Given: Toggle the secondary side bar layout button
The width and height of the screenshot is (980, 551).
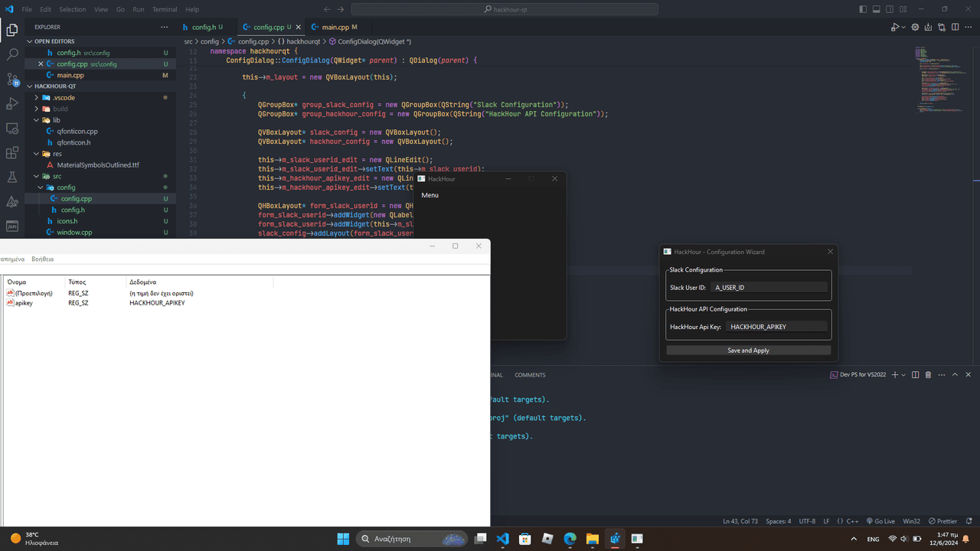Looking at the screenshot, I should click(x=890, y=9).
